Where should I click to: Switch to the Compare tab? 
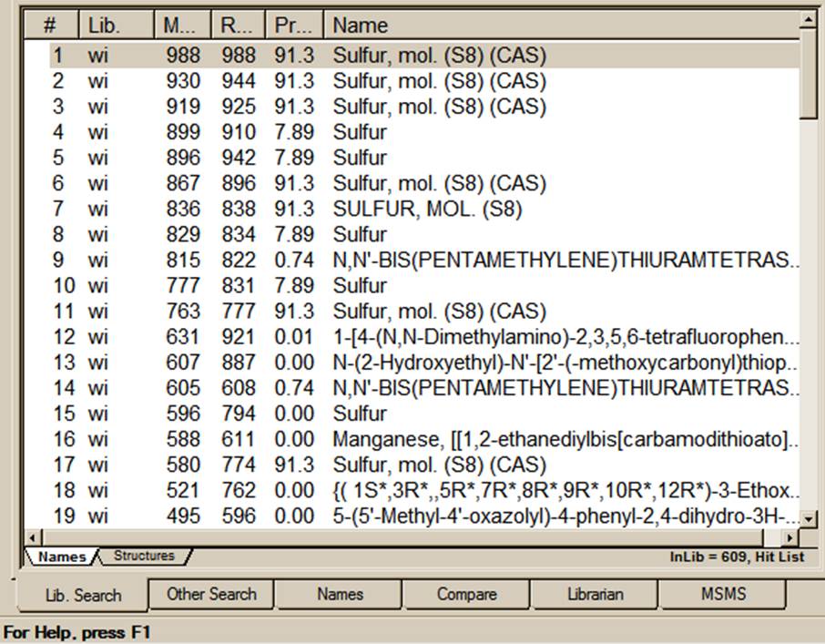[x=466, y=594]
